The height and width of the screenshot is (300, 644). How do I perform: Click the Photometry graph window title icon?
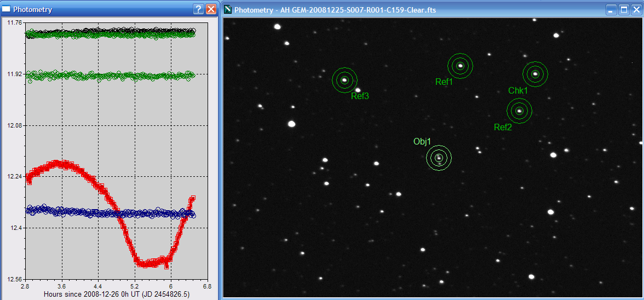[x=7, y=9]
